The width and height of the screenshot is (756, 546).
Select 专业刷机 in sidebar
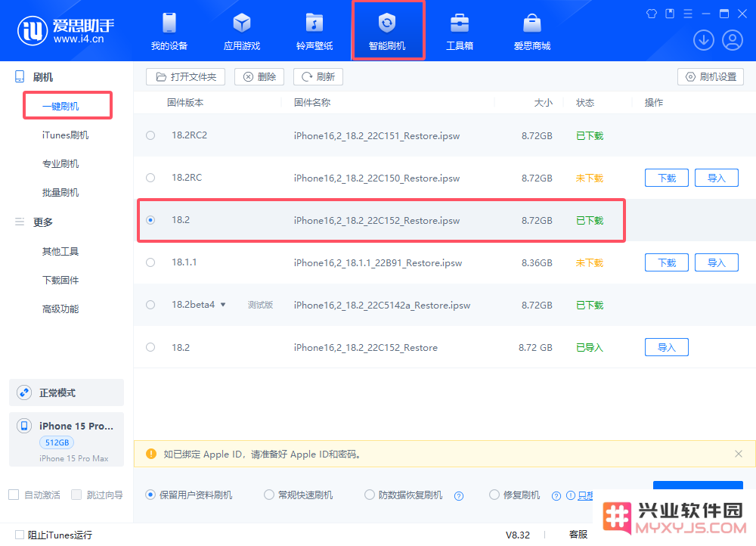pyautogui.click(x=60, y=164)
